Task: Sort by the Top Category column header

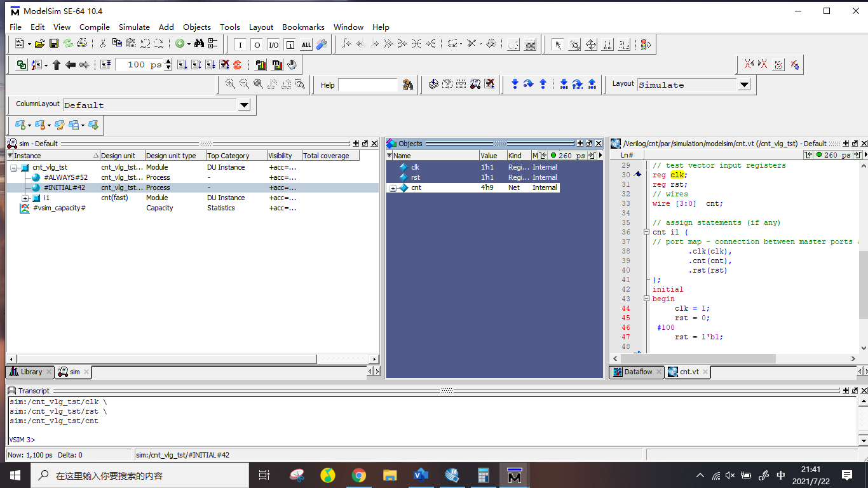Action: click(236, 156)
